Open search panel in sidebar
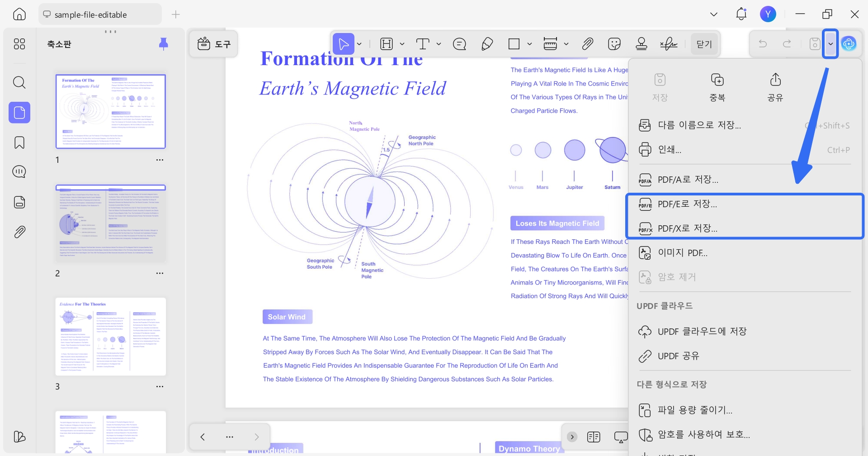This screenshot has height=456, width=868. pos(19,82)
